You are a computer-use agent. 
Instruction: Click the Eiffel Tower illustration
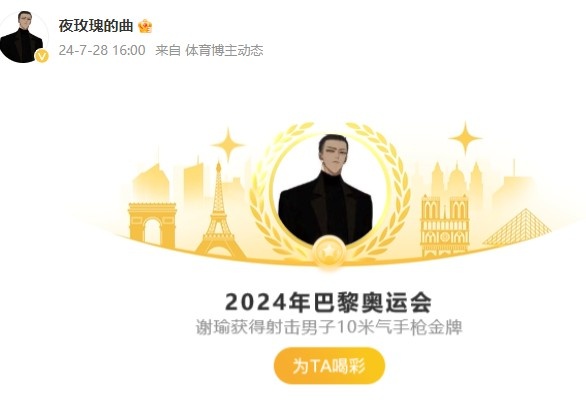coord(219,211)
